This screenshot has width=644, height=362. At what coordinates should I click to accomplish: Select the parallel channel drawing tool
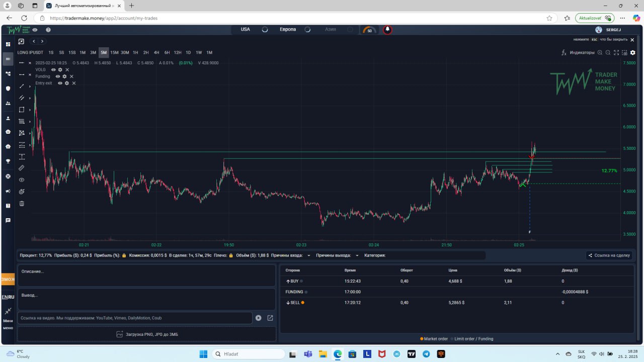tap(22, 98)
